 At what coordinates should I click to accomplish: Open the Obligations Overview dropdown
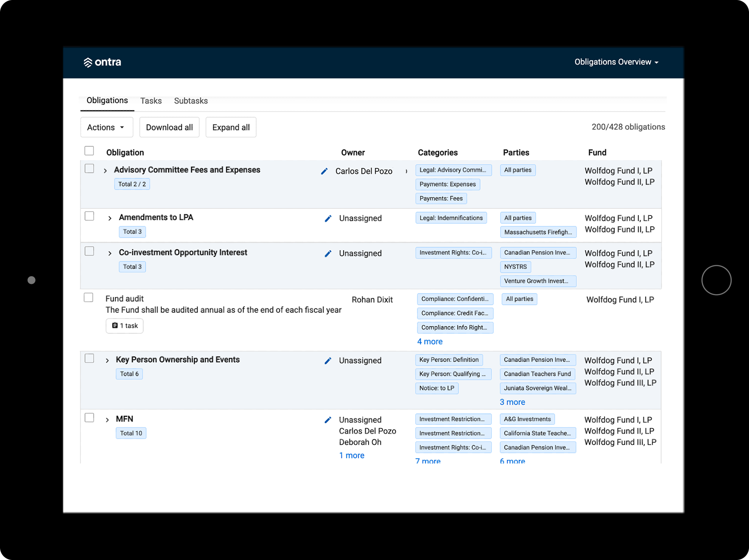point(616,62)
